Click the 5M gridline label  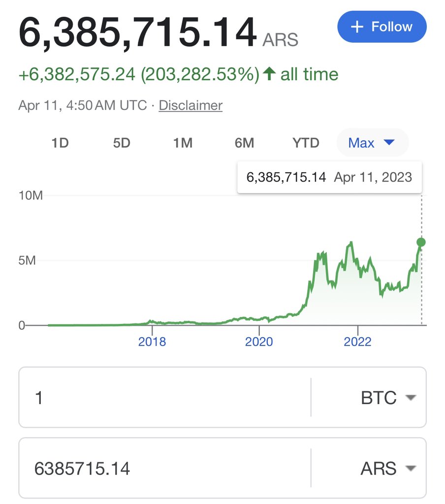point(27,260)
